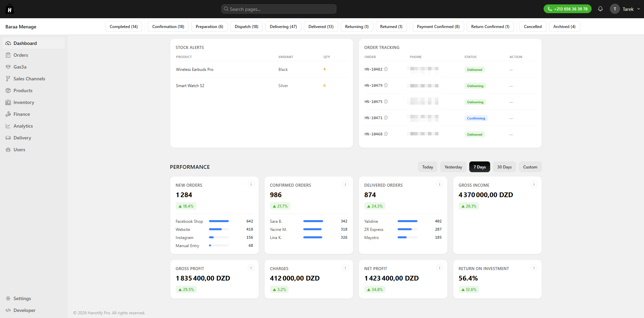Call the +213 656 36 39 78 button

tap(567, 9)
